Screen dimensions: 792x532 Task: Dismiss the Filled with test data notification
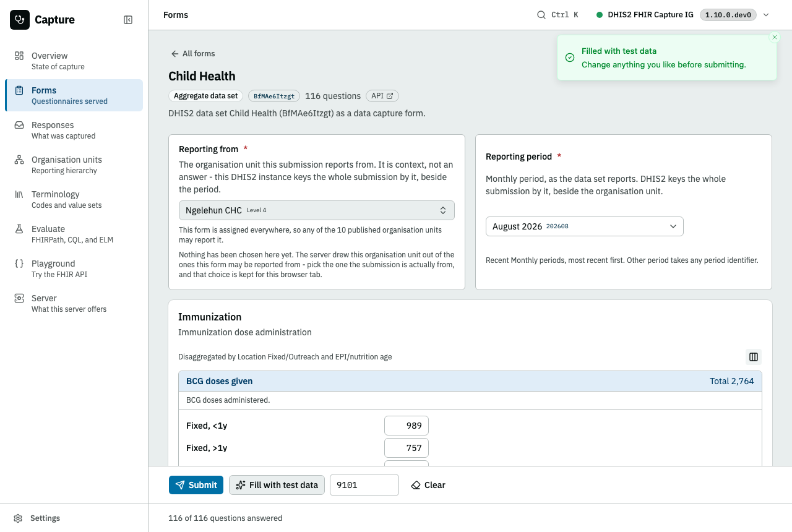point(775,37)
